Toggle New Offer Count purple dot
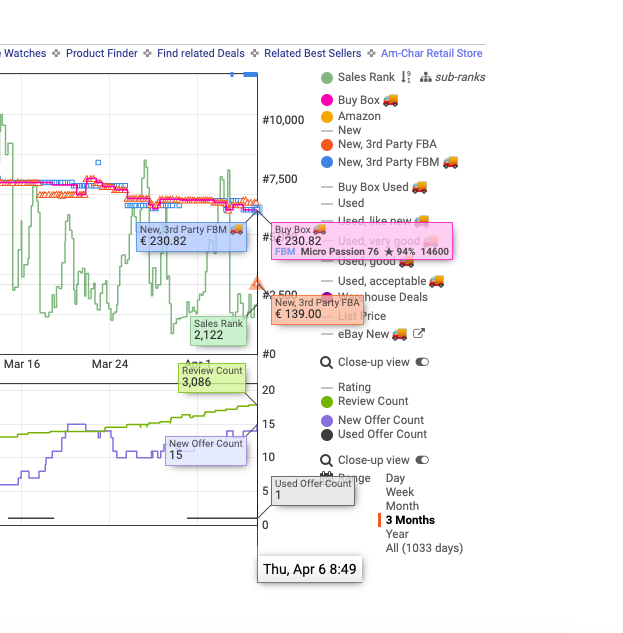This screenshot has height=633, width=623. coord(327,421)
